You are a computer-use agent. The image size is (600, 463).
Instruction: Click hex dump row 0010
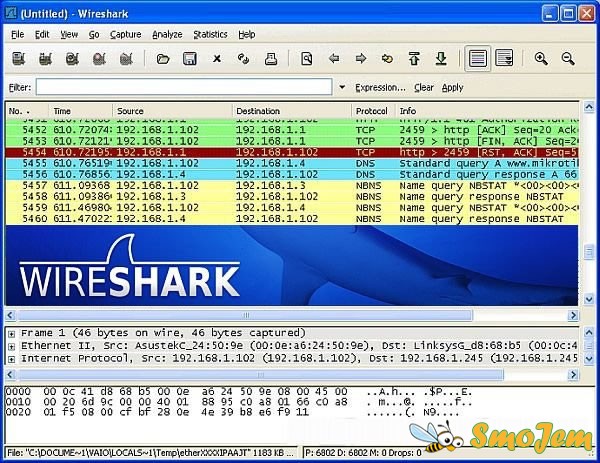239,402
